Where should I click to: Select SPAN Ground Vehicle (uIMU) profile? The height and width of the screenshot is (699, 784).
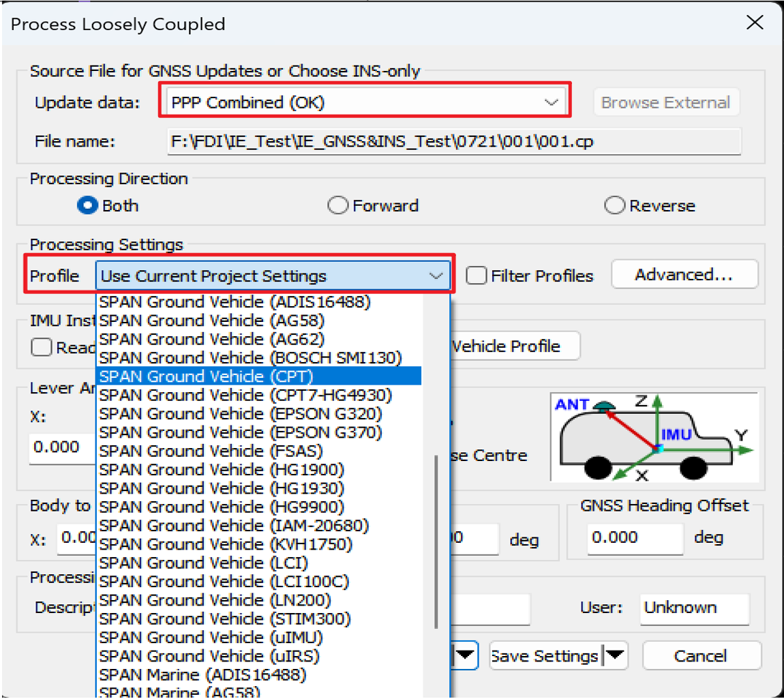point(259,638)
